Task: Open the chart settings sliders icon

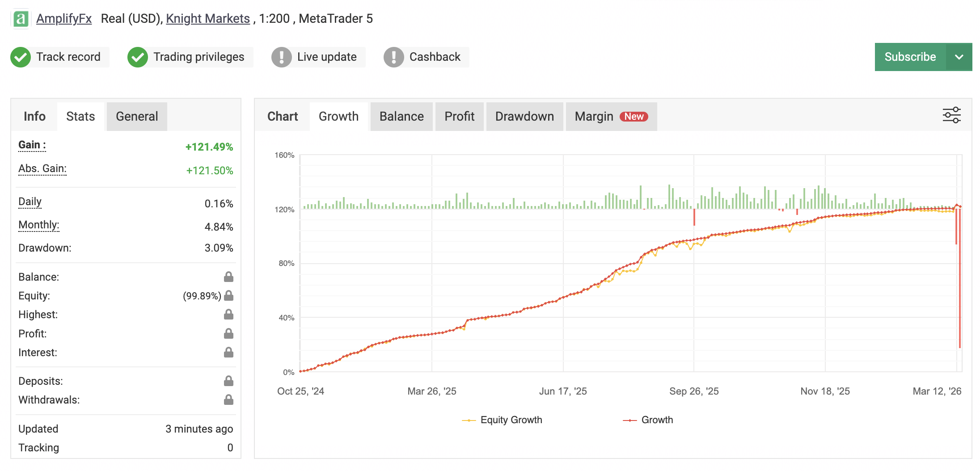Action: pyautogui.click(x=951, y=115)
